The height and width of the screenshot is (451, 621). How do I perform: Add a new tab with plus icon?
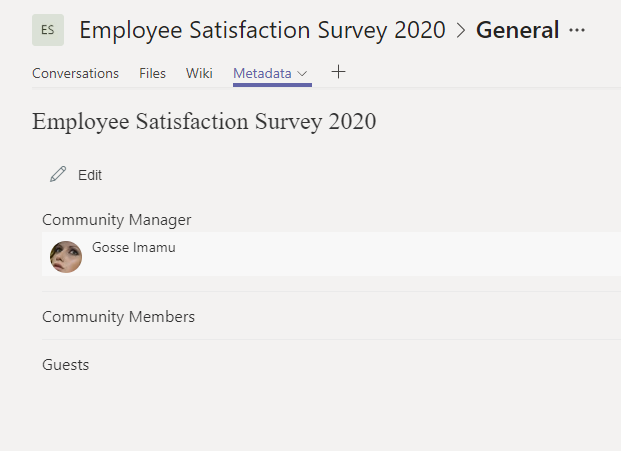pos(338,72)
